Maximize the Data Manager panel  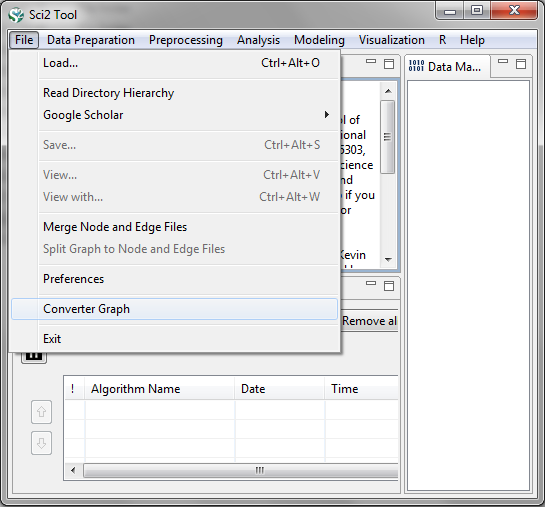coord(521,64)
